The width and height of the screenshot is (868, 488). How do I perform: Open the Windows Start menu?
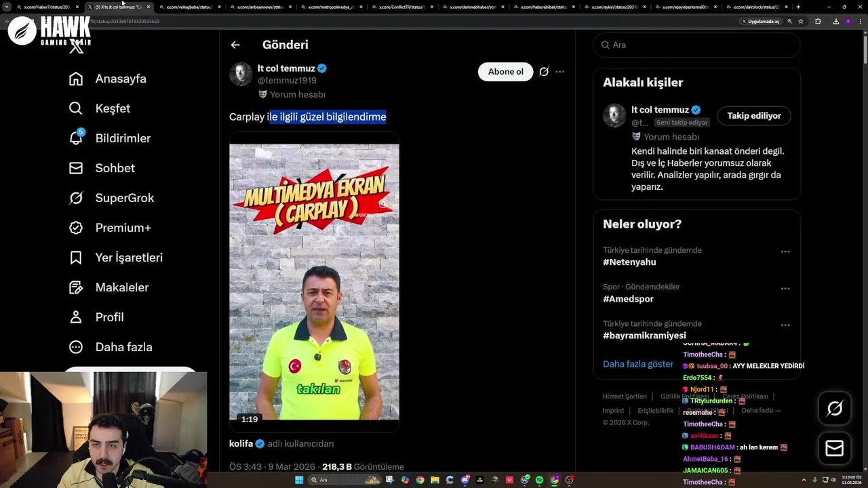tap(299, 480)
